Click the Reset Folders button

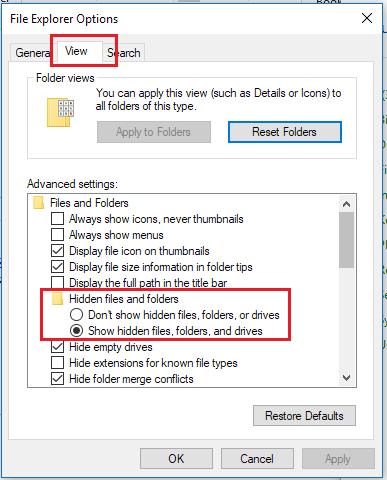pos(285,132)
